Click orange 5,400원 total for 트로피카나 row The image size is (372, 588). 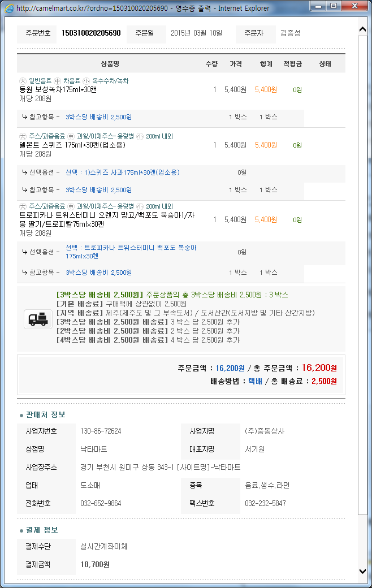pos(266,219)
